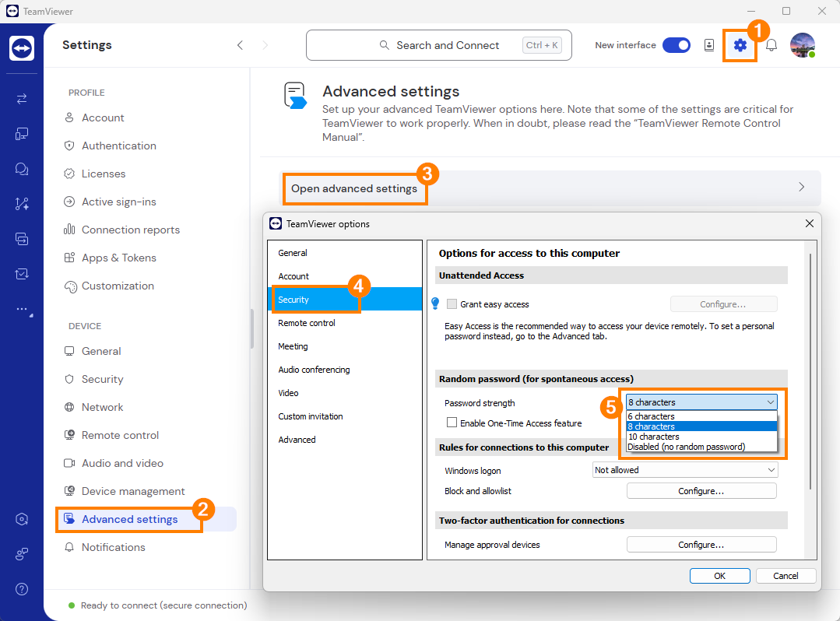The image size is (840, 621).
Task: Open the admin settings hexagon icon in sidebar
Action: coord(22,519)
